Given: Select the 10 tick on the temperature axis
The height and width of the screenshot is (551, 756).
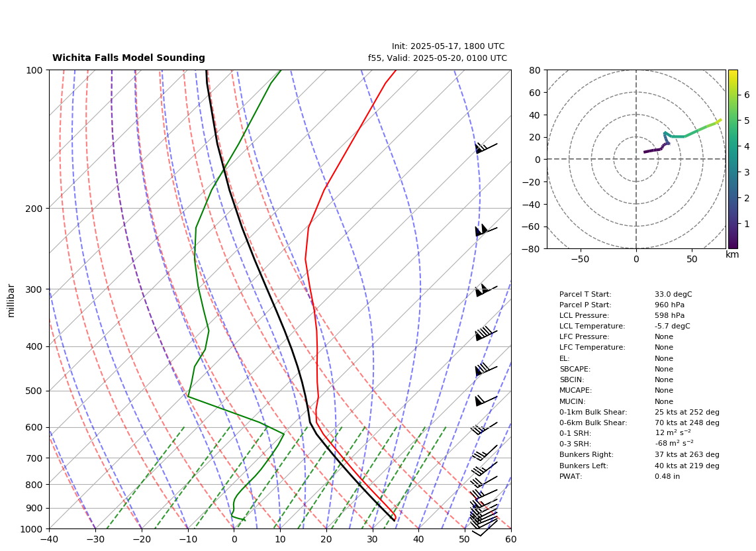Looking at the screenshot, I should click(x=280, y=539).
